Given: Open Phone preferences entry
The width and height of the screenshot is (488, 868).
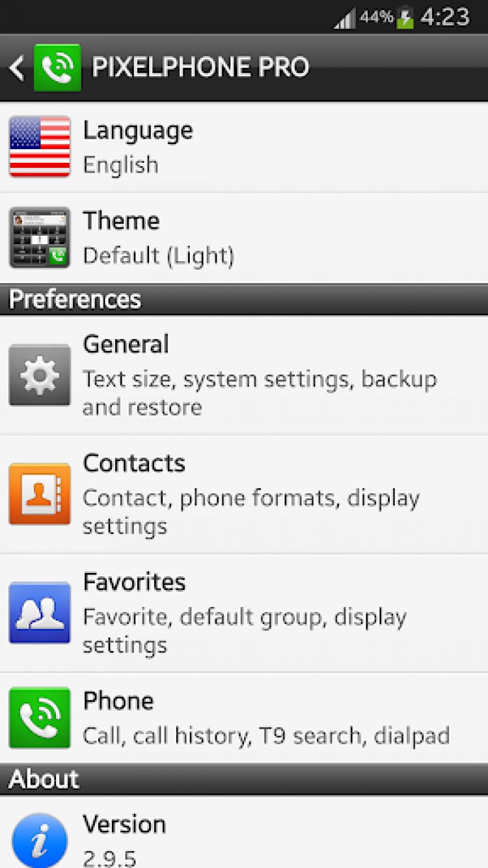Looking at the screenshot, I should point(260,718).
